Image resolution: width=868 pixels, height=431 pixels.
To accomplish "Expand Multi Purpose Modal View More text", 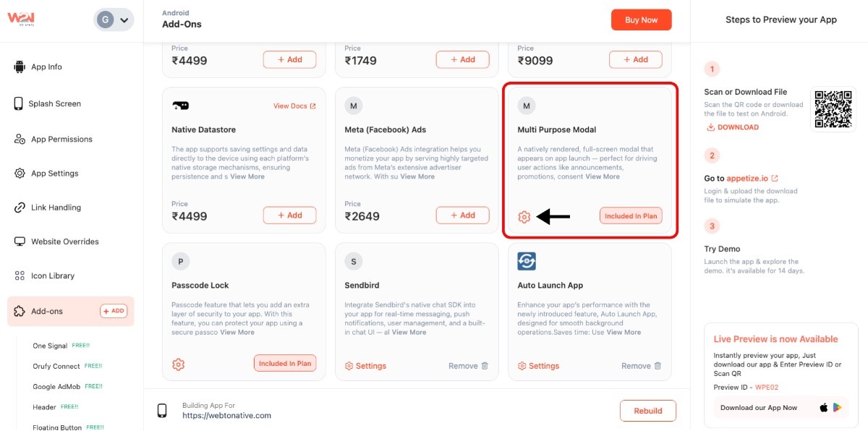I will click(603, 176).
